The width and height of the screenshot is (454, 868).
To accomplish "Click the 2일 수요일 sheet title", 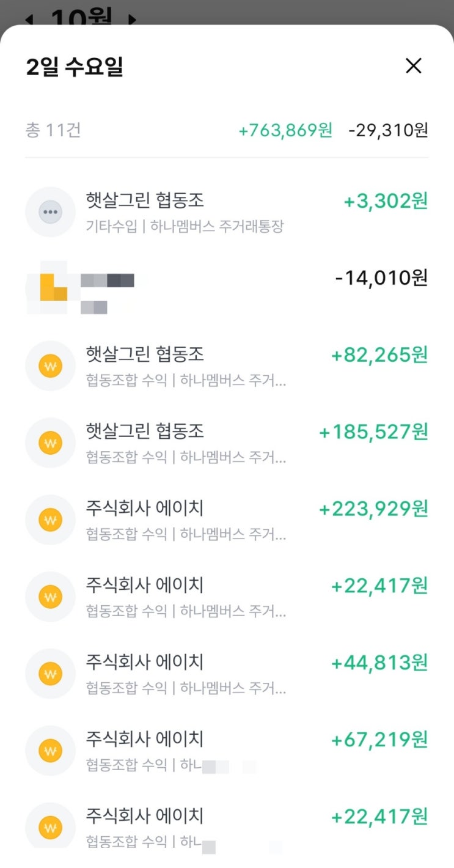I will click(x=75, y=67).
